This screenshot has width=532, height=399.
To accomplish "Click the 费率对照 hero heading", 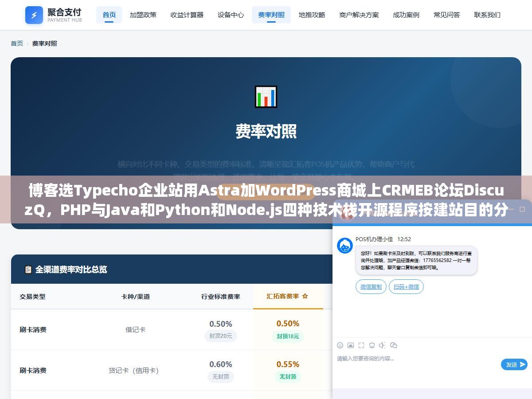I will (x=266, y=131).
